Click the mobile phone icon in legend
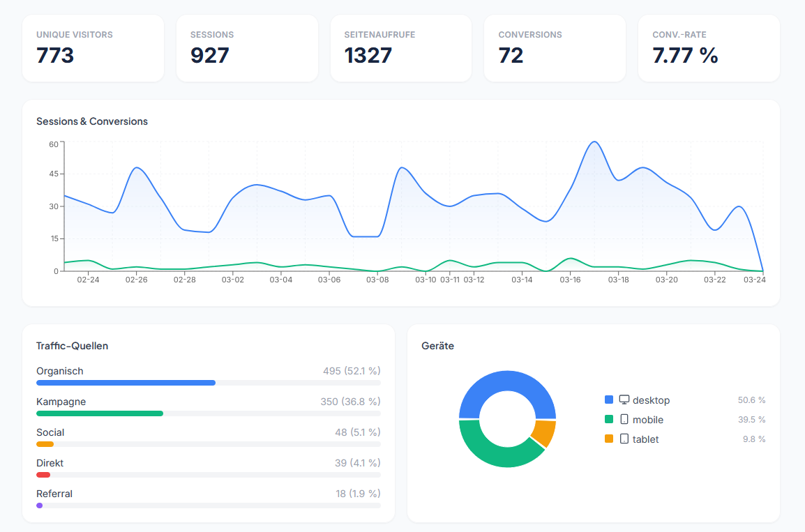The image size is (805, 532). click(x=624, y=420)
